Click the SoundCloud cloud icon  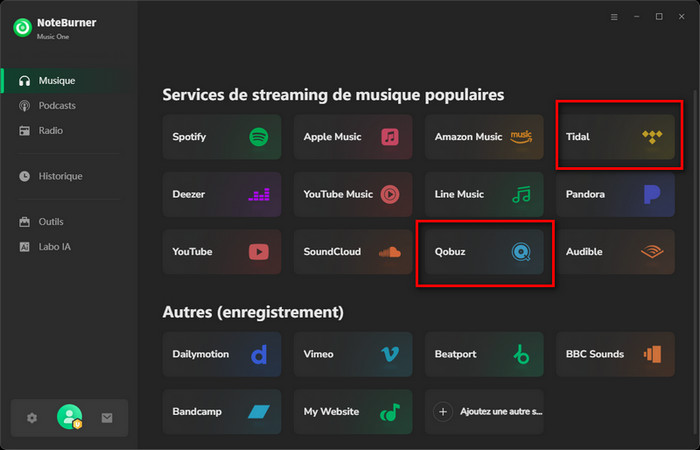390,252
